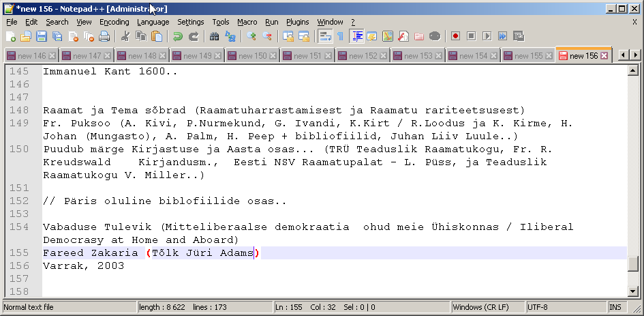Click tab bar left arrow button
The height and width of the screenshot is (316, 644).
click(x=623, y=55)
